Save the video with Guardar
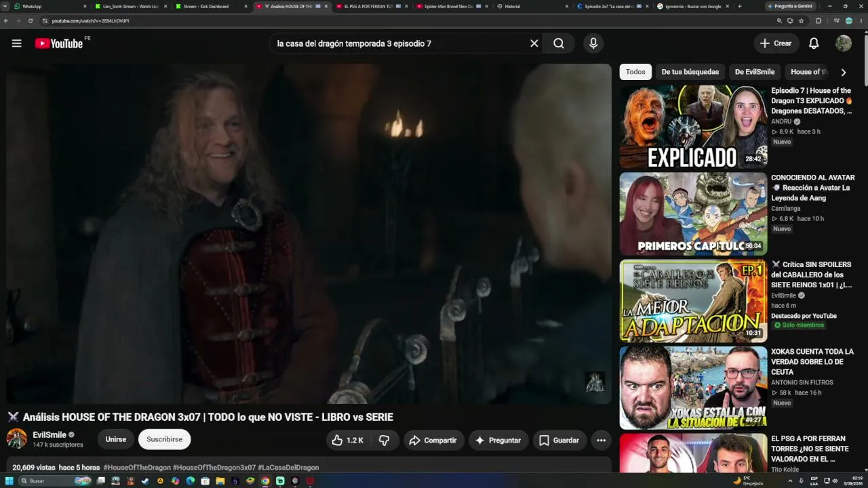868x488 pixels. point(559,440)
